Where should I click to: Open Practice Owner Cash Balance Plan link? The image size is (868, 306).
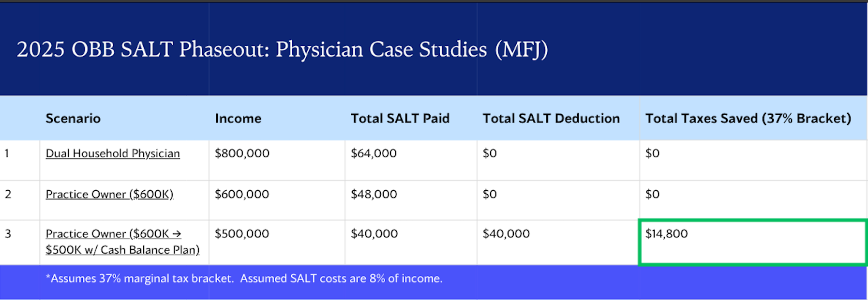coord(122,242)
